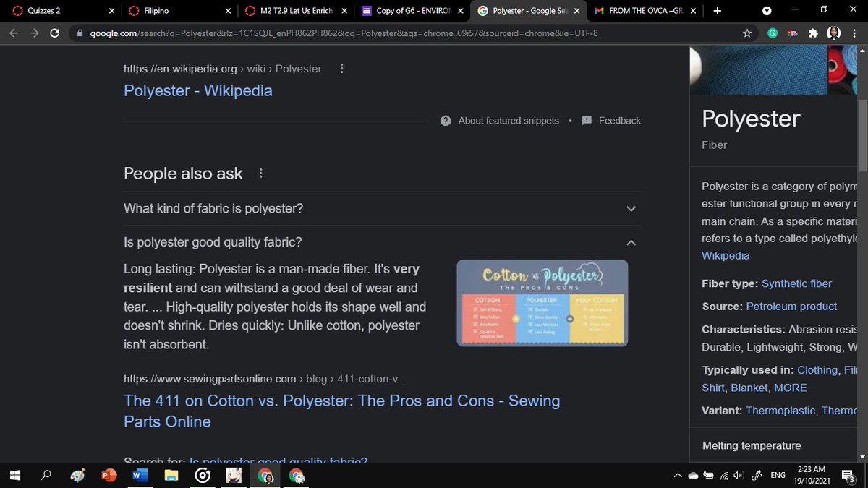This screenshot has width=868, height=488.
Task: Close the Filipino tab
Action: [x=228, y=11]
